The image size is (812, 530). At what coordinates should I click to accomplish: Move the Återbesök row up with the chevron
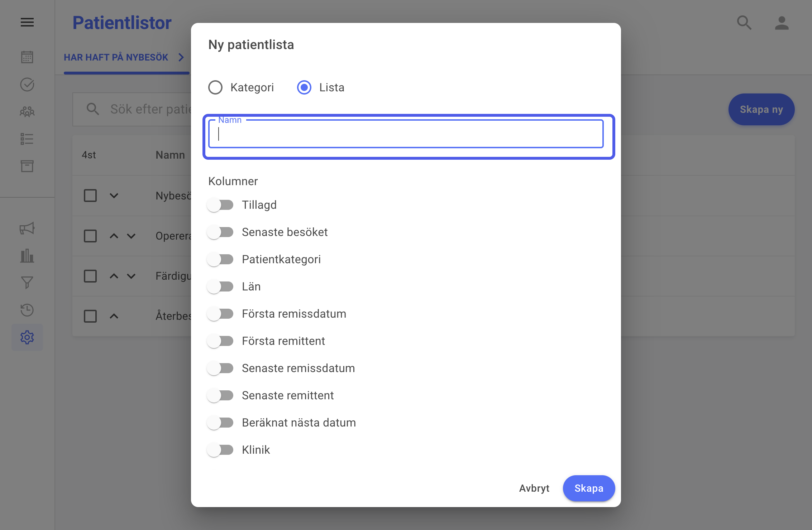pyautogui.click(x=114, y=316)
